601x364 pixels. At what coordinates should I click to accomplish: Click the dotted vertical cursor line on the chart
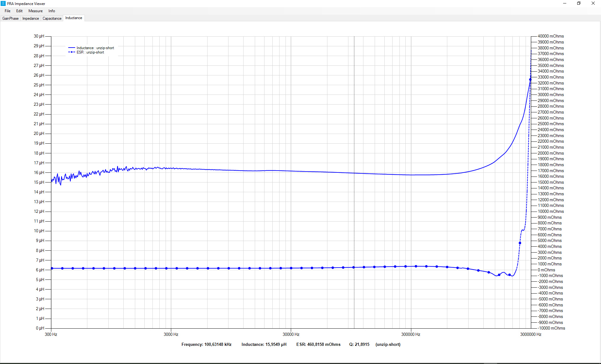(x=354, y=182)
